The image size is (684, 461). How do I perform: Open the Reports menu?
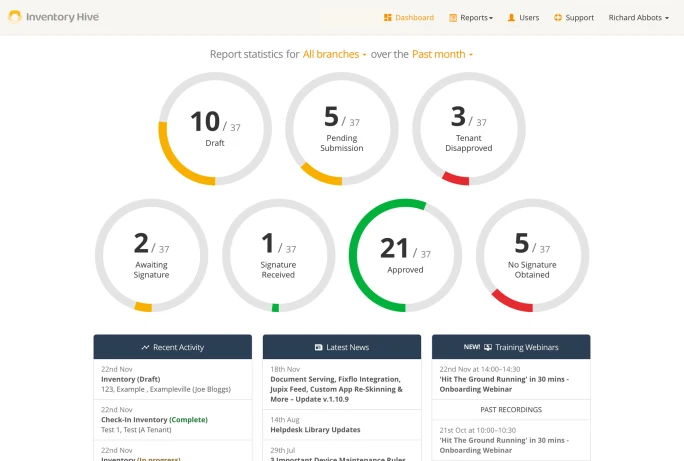point(471,17)
